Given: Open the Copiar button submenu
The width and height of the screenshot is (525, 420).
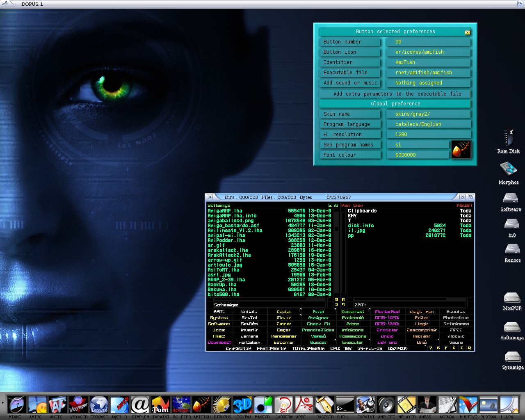Looking at the screenshot, I should click(284, 311).
